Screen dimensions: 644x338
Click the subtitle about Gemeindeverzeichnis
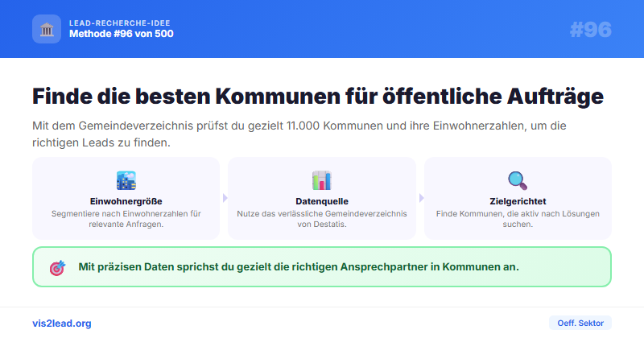click(299, 134)
